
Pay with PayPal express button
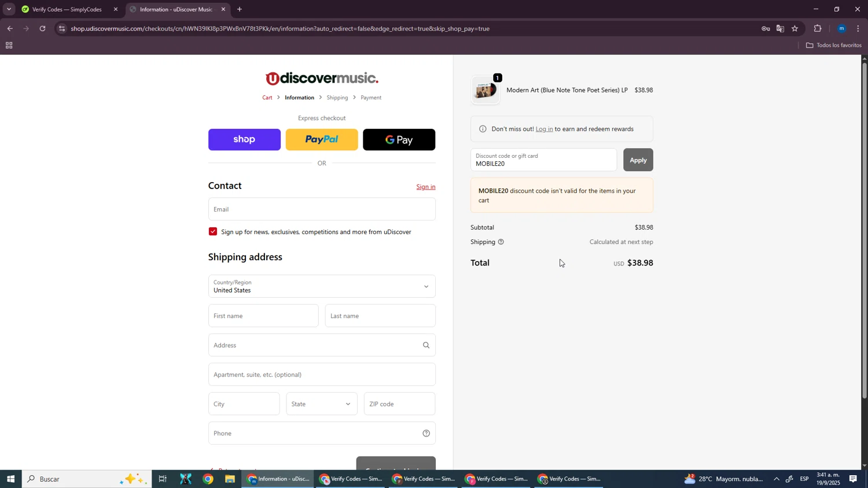[x=322, y=139]
